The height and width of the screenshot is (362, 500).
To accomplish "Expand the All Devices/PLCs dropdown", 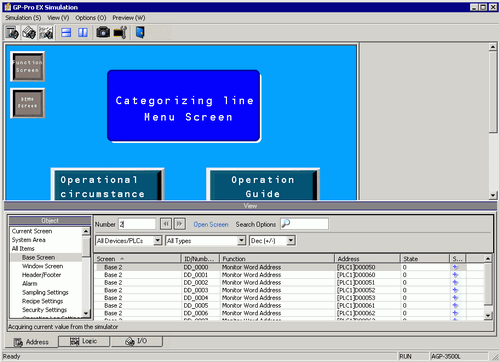I will click(158, 241).
